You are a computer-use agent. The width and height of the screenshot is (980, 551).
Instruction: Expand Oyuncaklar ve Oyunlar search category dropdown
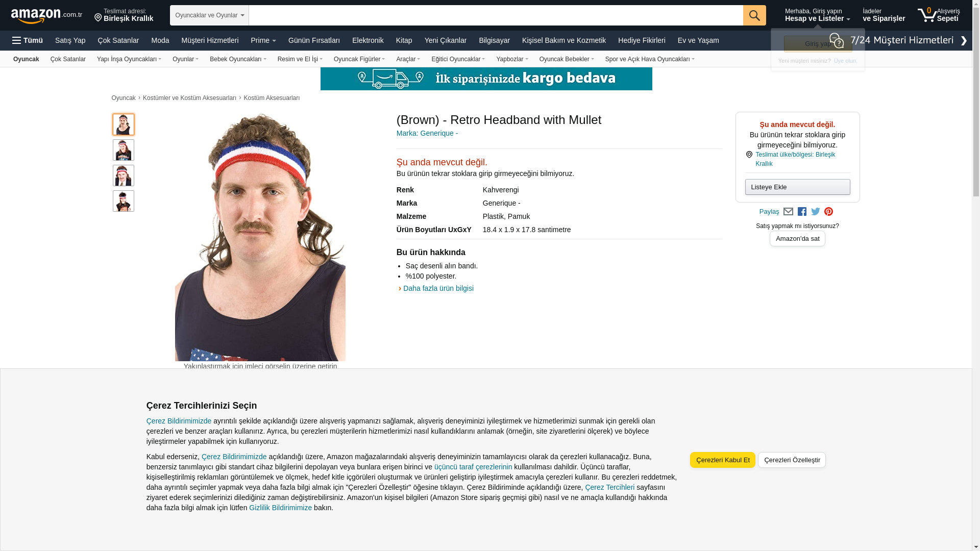click(209, 15)
